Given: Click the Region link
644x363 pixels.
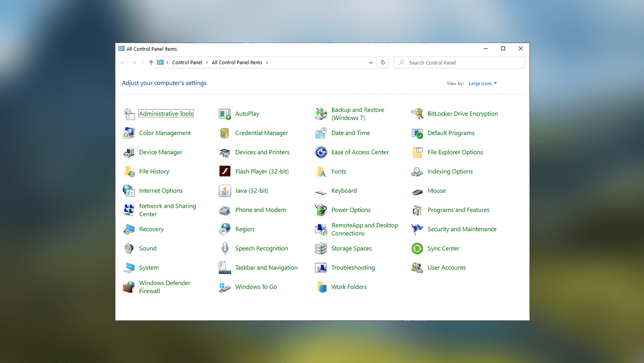Looking at the screenshot, I should 245,229.
